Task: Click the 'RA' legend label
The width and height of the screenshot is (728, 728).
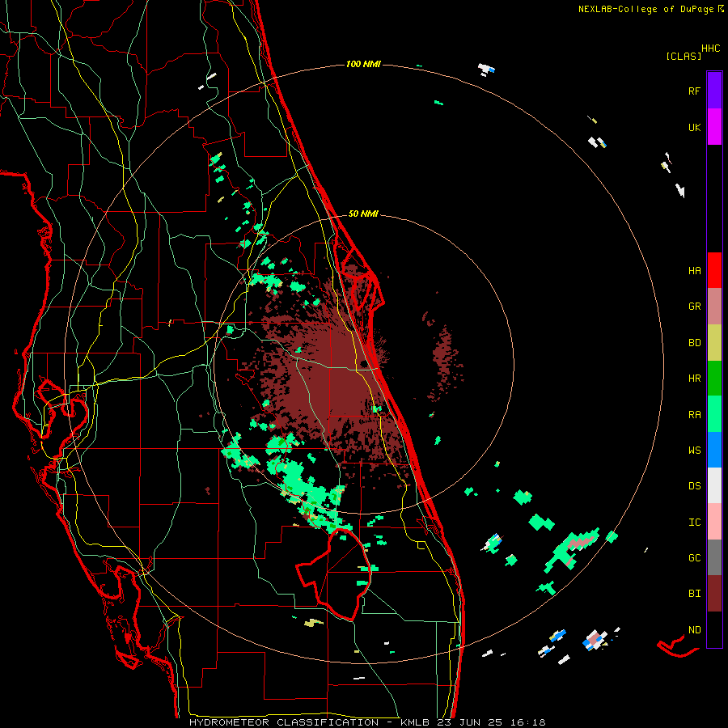Action: (x=694, y=415)
